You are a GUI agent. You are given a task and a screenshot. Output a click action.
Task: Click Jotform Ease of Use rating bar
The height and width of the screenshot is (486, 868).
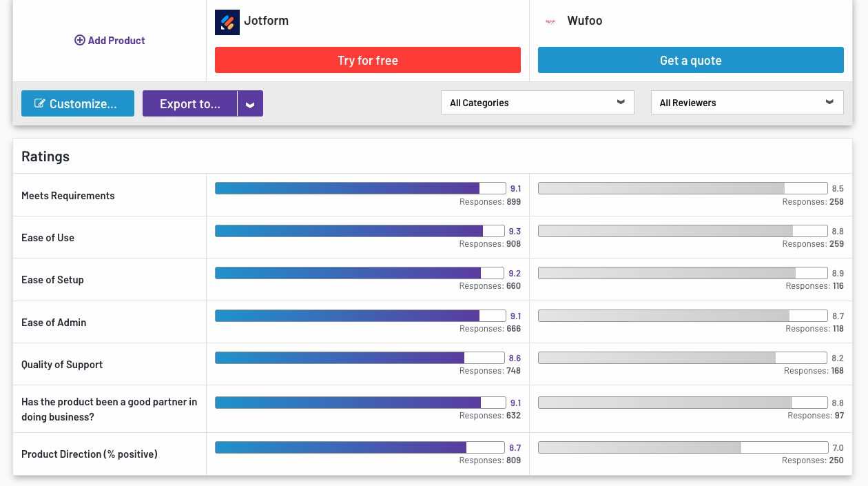(x=360, y=231)
